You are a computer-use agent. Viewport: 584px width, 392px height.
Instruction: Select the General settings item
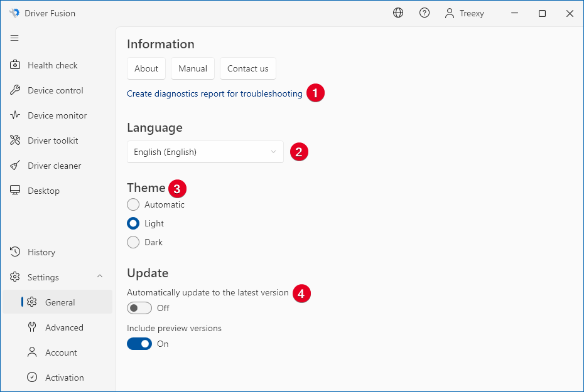pos(58,302)
